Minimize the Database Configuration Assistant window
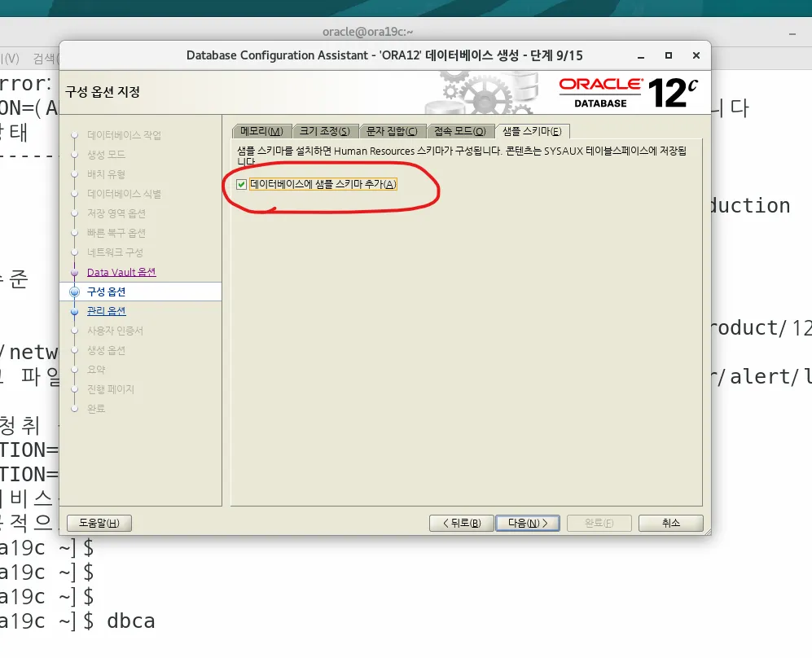 click(x=641, y=56)
